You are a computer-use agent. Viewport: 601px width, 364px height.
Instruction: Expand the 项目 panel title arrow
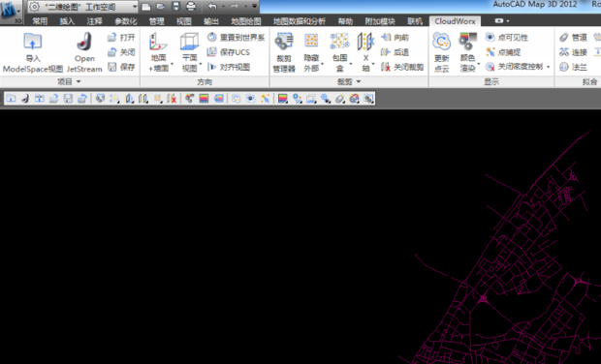[x=79, y=81]
